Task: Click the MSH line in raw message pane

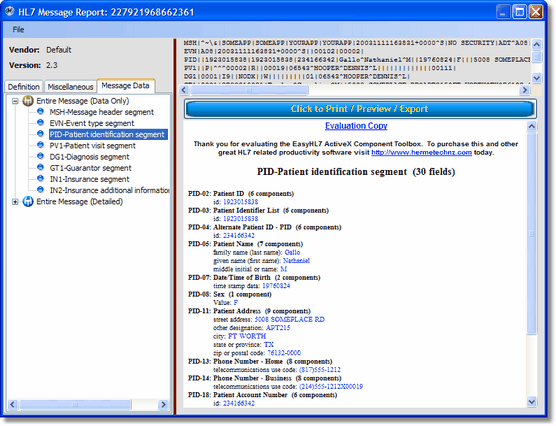Action: tap(356, 43)
